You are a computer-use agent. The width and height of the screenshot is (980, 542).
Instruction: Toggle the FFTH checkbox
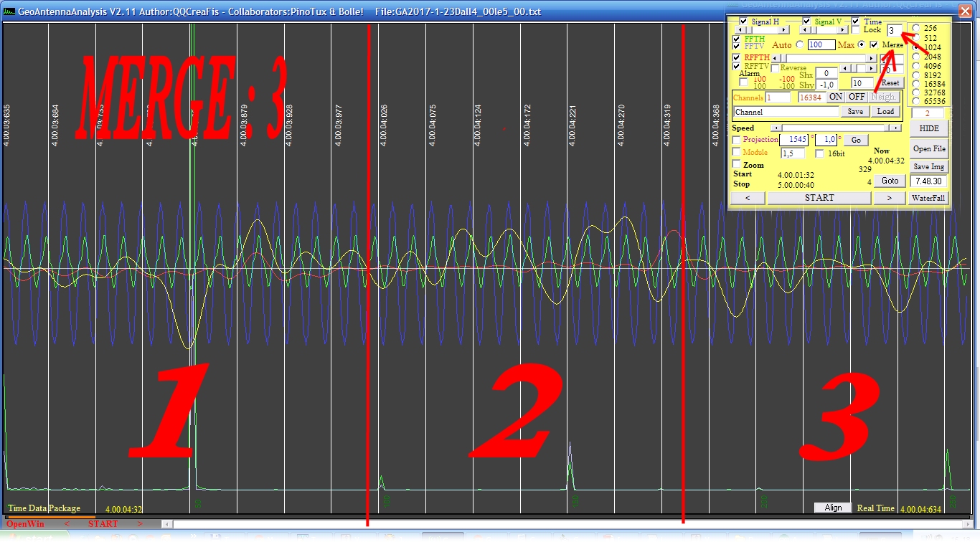point(736,39)
